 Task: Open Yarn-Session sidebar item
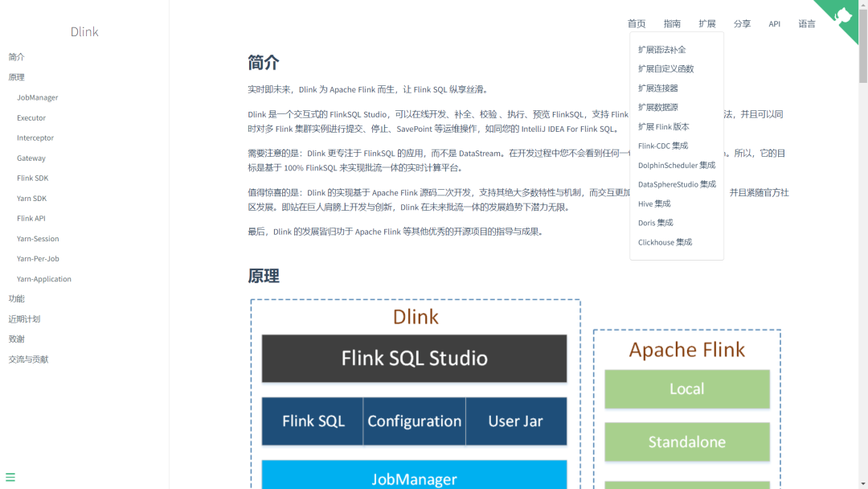point(38,239)
